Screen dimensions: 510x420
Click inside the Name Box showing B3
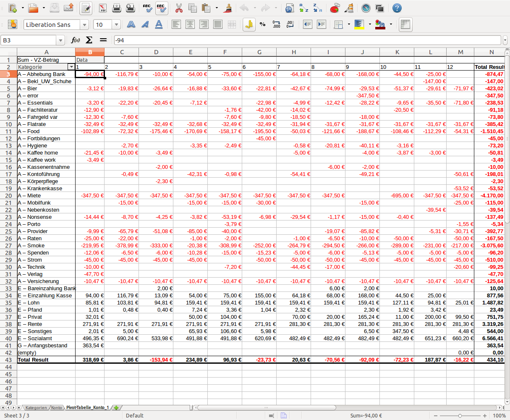[x=29, y=40]
